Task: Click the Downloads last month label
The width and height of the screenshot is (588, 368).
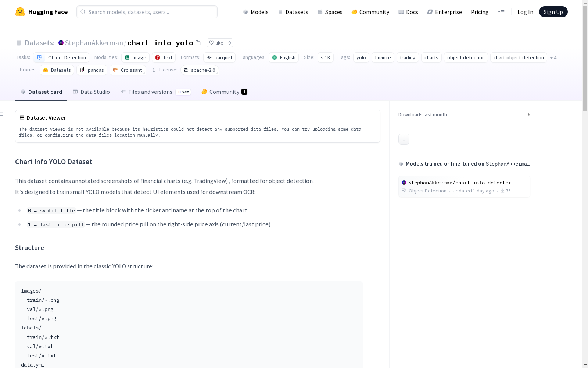Action: click(423, 114)
